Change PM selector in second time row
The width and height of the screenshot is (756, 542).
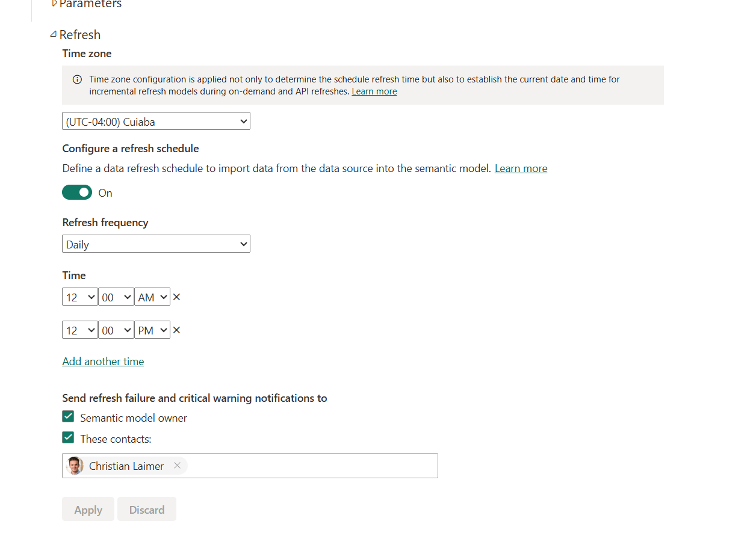point(152,330)
